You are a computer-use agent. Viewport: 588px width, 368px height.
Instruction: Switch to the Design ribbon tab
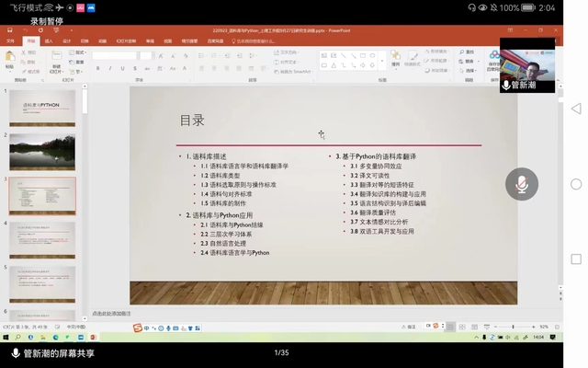67,41
